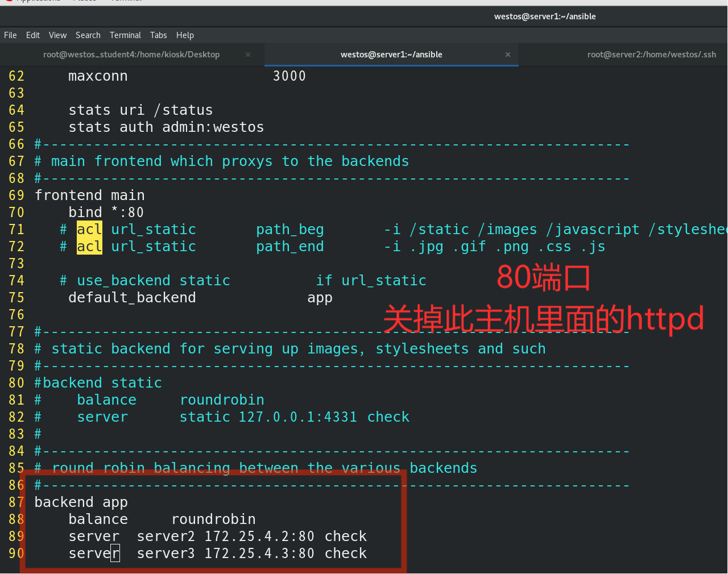This screenshot has height=574, width=728.
Task: Click 'stats auth admin:westos' line
Action: pyautogui.click(x=166, y=127)
